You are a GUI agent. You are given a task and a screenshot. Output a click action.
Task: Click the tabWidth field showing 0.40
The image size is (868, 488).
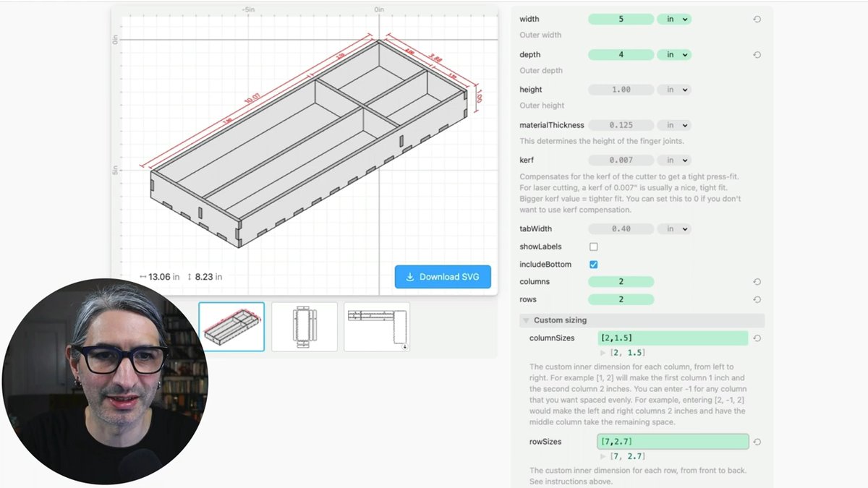coord(621,229)
